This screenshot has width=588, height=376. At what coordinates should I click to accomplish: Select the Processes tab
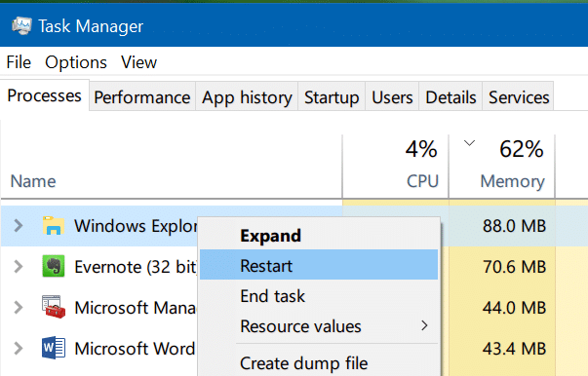tap(44, 95)
